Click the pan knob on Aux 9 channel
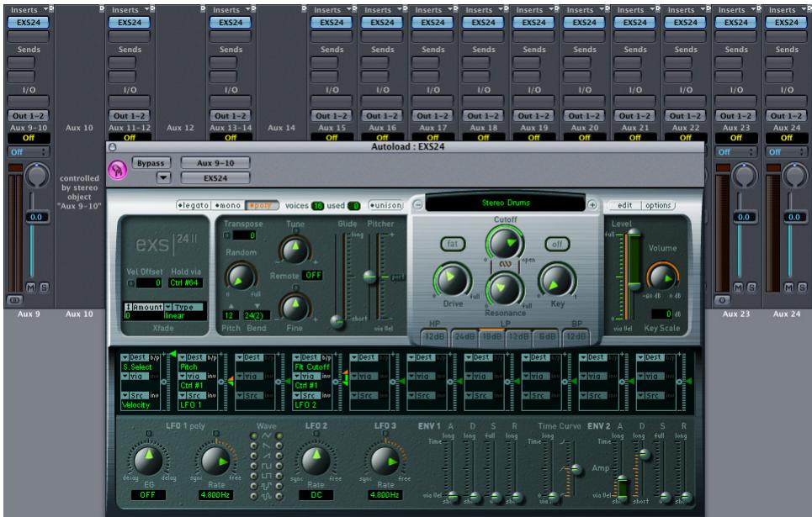812x517 pixels. [37, 176]
